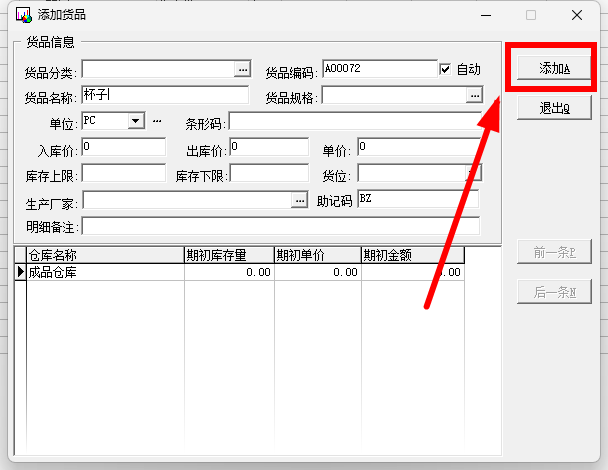Click the 助记码 field containing BZ
Screen dimensions: 608x470
pyautogui.click(x=418, y=199)
